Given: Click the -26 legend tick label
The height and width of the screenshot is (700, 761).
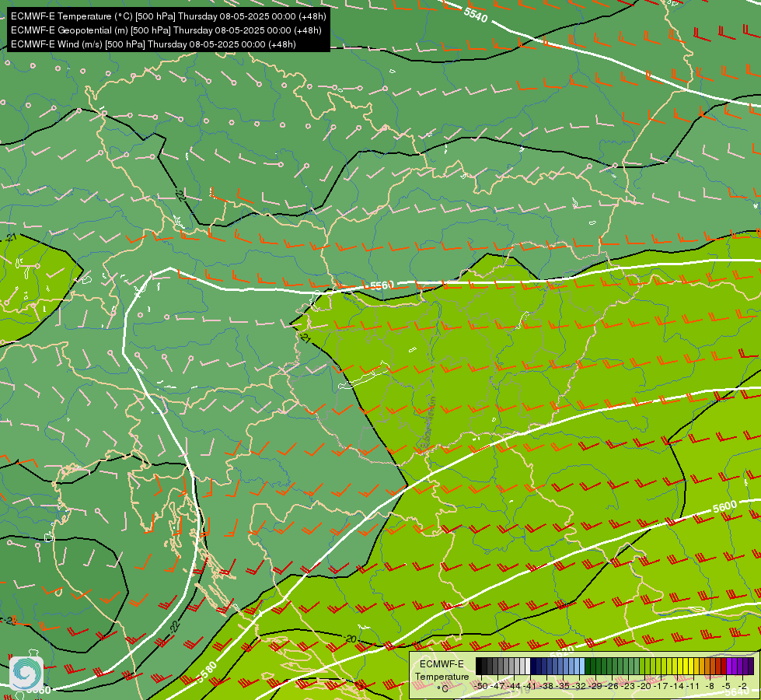Looking at the screenshot, I should click(612, 686).
